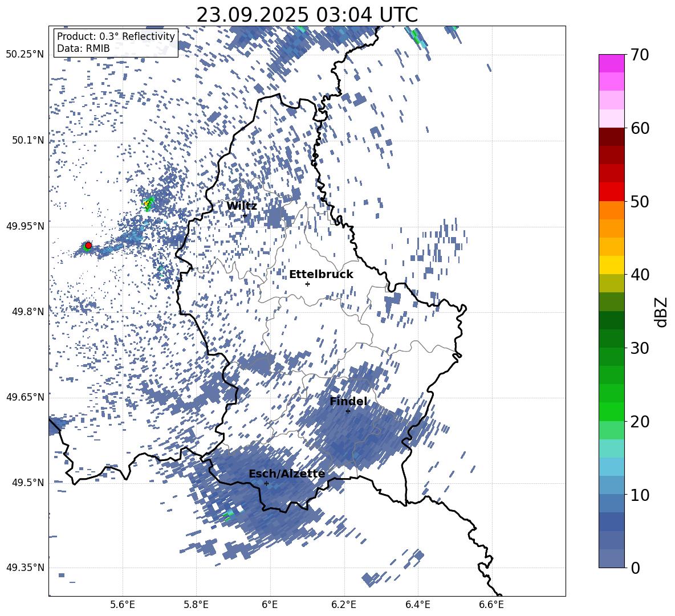Screen dimensions: 675x616
Task: Click the 6.2°E longitude label
Action: point(344,605)
